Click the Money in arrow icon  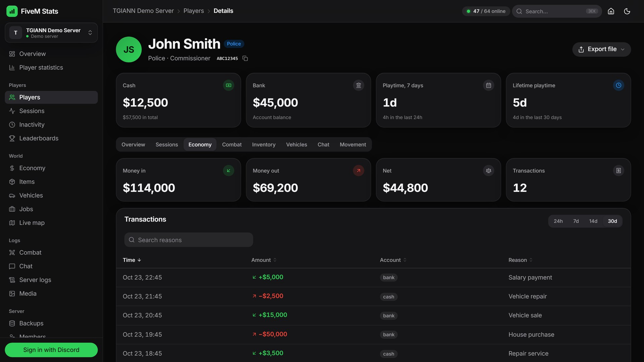pyautogui.click(x=228, y=170)
